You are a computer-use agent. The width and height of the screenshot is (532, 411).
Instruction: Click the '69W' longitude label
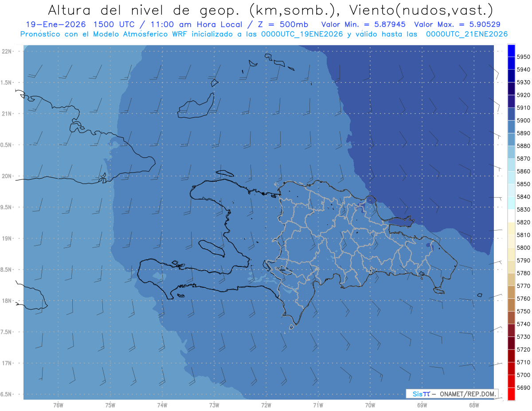pyautogui.click(x=422, y=405)
